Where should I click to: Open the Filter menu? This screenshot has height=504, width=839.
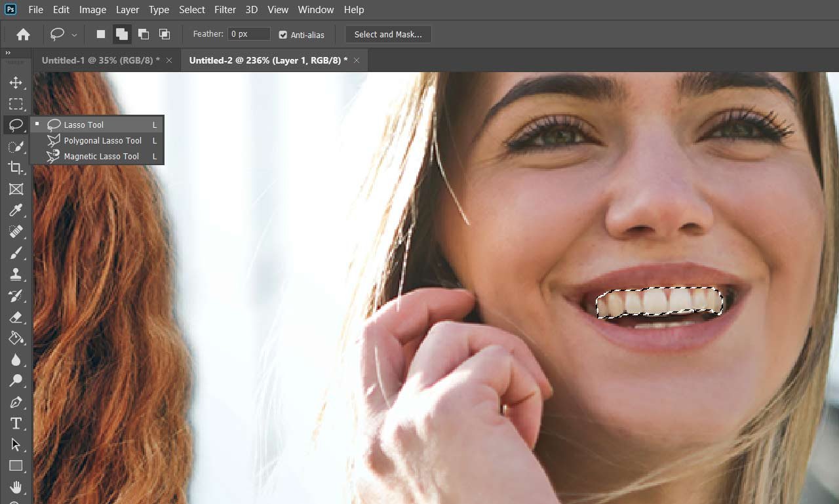(x=225, y=10)
